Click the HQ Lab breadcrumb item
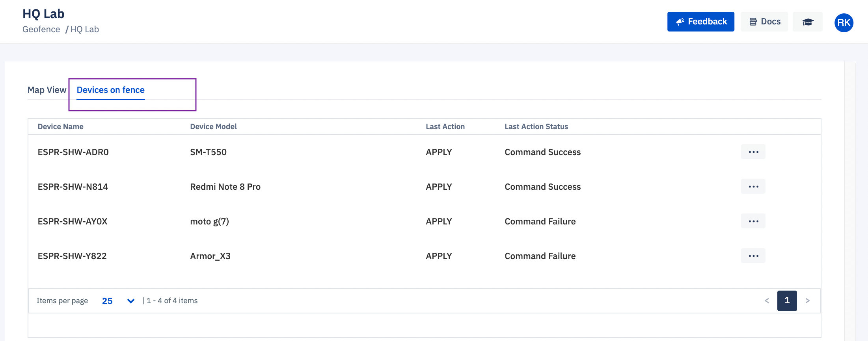The height and width of the screenshot is (341, 868). point(85,30)
